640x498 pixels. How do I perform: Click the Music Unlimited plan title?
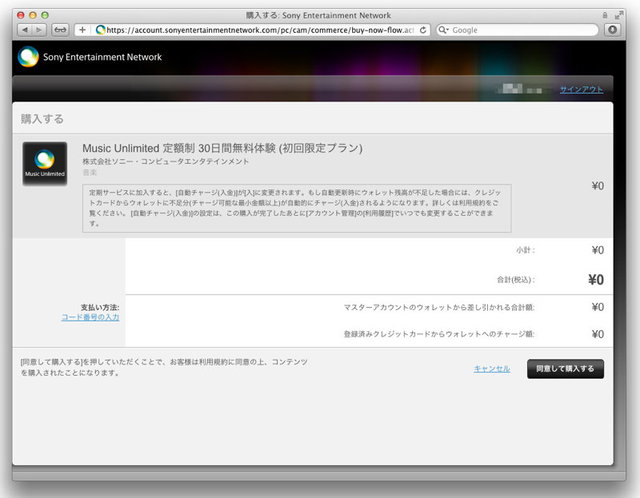221,148
